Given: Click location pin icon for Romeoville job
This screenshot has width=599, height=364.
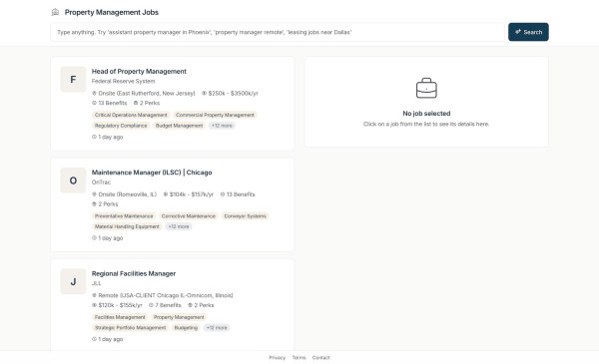Looking at the screenshot, I should 95,194.
